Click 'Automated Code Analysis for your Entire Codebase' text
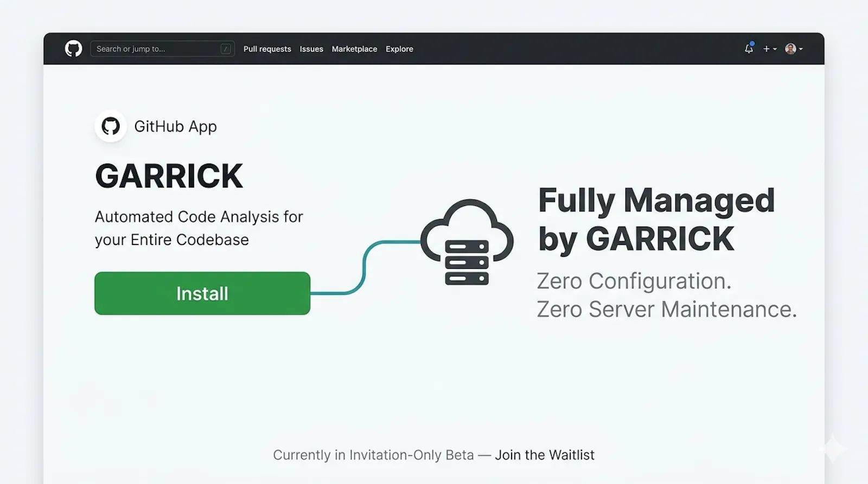The height and width of the screenshot is (484, 868). coord(199,228)
